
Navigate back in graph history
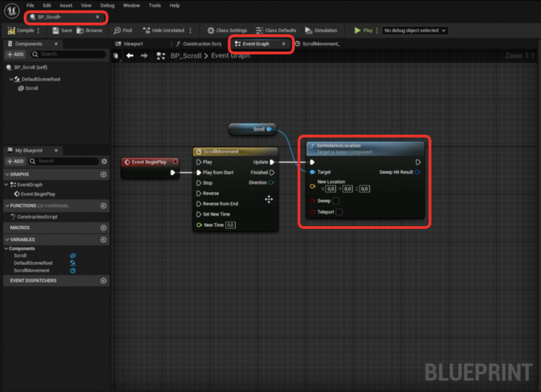[129, 56]
